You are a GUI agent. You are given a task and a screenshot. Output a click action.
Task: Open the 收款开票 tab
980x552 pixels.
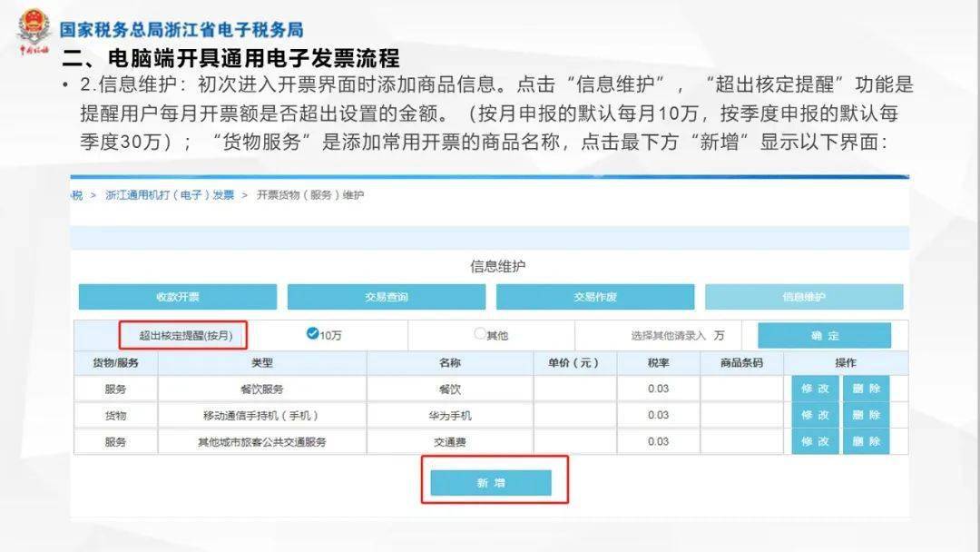click(x=177, y=297)
